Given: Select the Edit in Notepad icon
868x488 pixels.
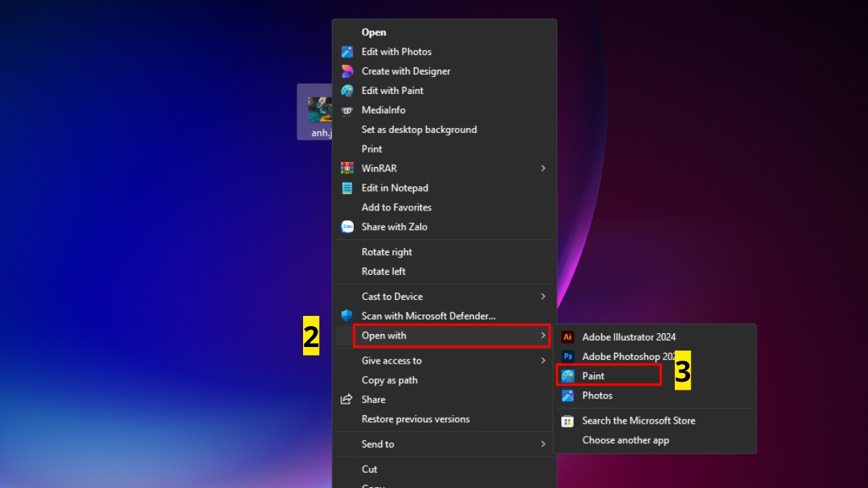Looking at the screenshot, I should [x=348, y=187].
